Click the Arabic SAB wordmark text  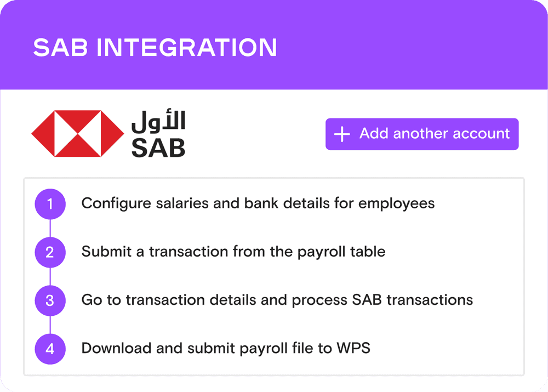click(x=158, y=122)
